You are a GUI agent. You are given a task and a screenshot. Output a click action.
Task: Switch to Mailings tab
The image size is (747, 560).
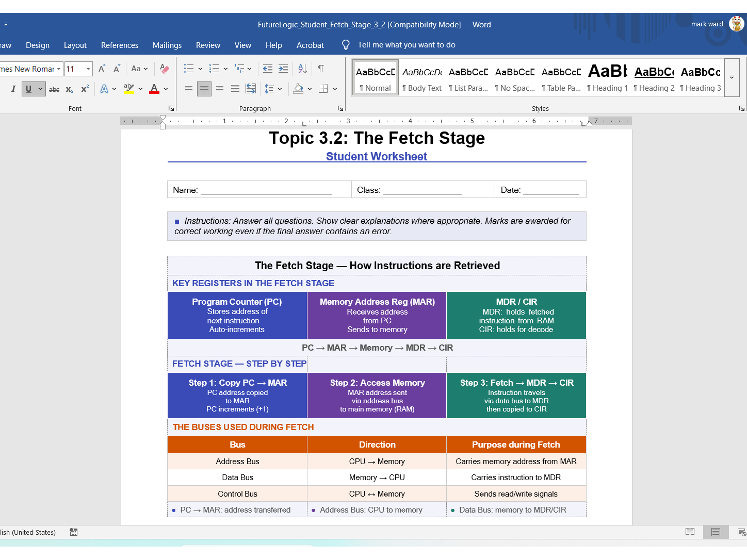point(167,45)
